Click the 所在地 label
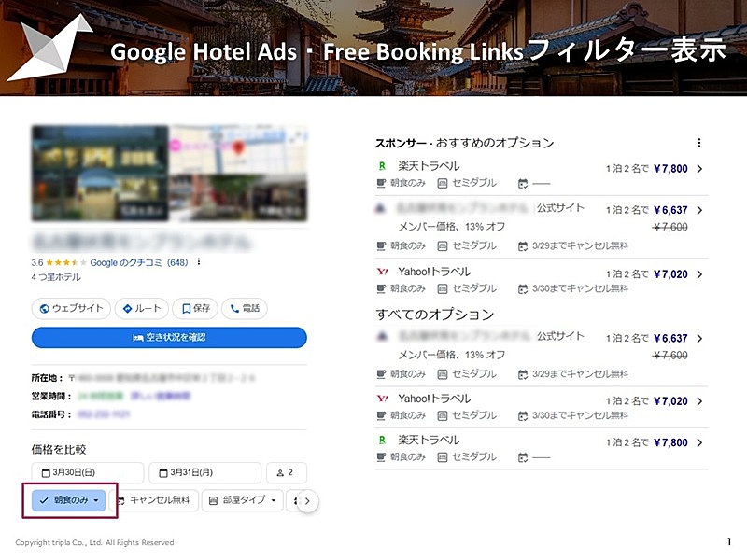This screenshot has width=747, height=560. coord(48,378)
